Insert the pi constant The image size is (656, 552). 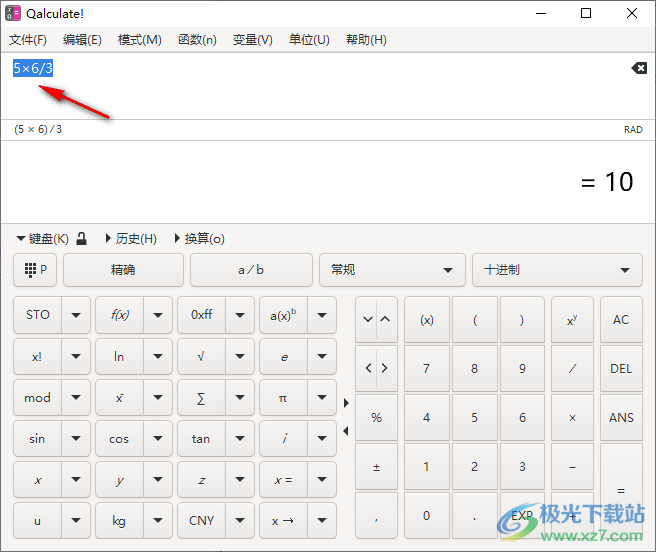tap(283, 398)
